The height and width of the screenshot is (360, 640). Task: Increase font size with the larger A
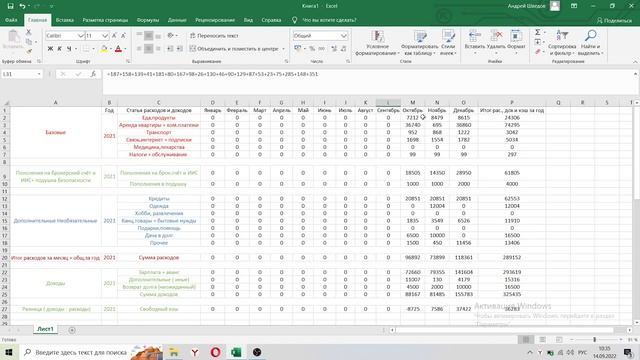click(x=114, y=36)
